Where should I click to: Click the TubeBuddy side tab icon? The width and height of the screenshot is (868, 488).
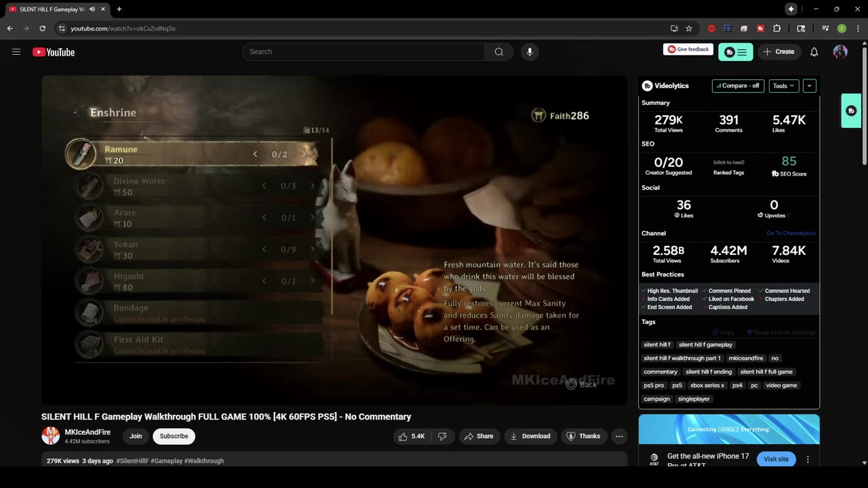pos(851,110)
